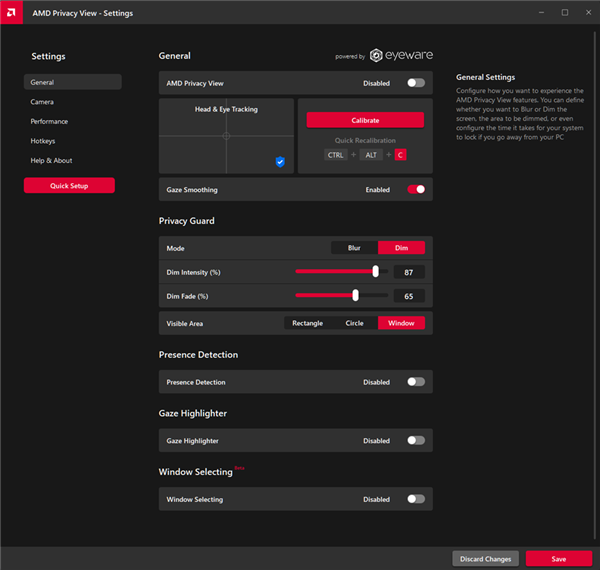The image size is (600, 570).
Task: Click Discard Changes button
Action: [485, 559]
